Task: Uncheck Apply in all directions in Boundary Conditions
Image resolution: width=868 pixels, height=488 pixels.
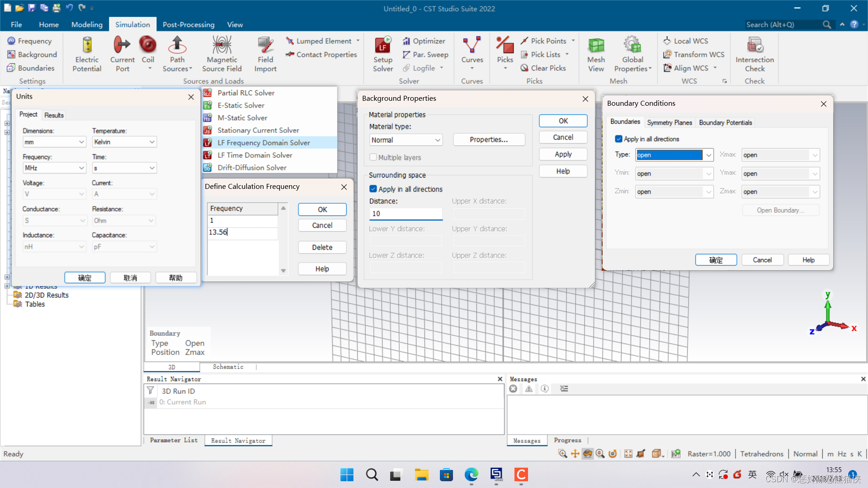Action: 618,139
